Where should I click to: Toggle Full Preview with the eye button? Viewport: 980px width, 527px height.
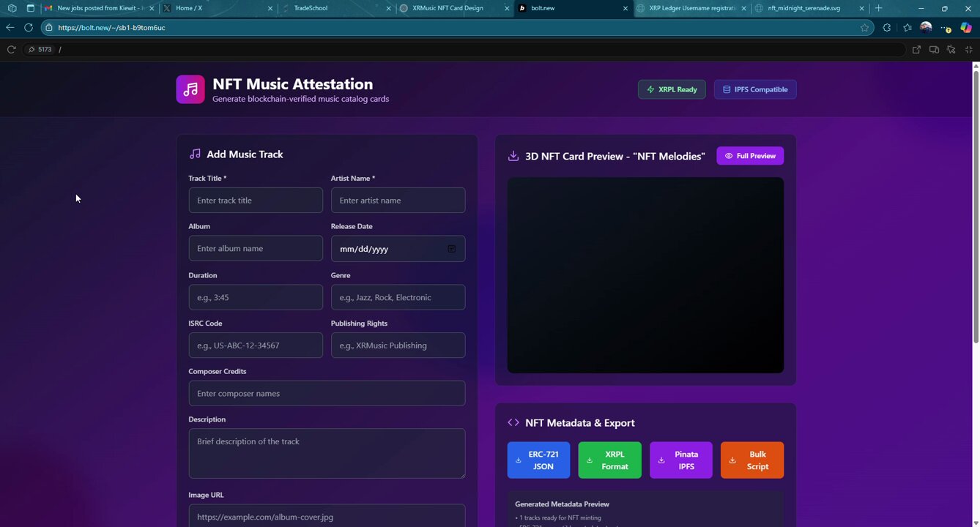[x=749, y=155]
